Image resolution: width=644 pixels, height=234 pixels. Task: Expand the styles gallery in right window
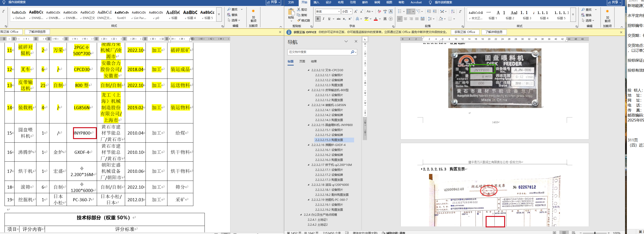pos(573,14)
